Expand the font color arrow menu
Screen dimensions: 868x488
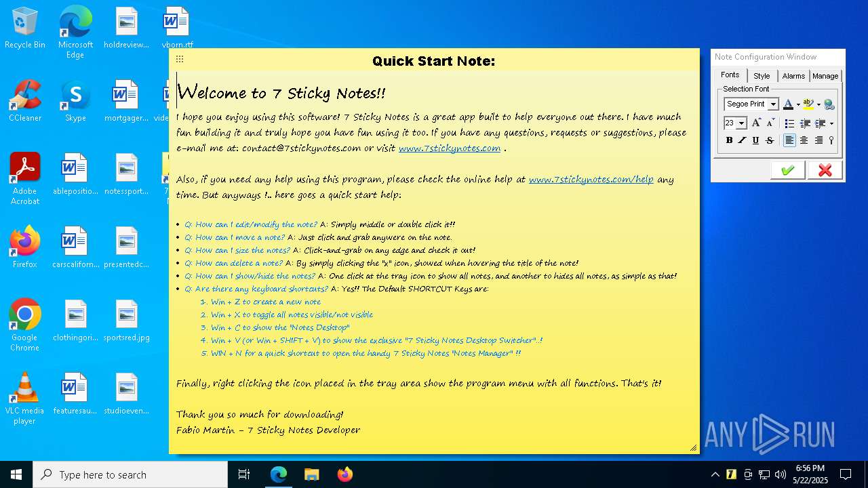798,105
